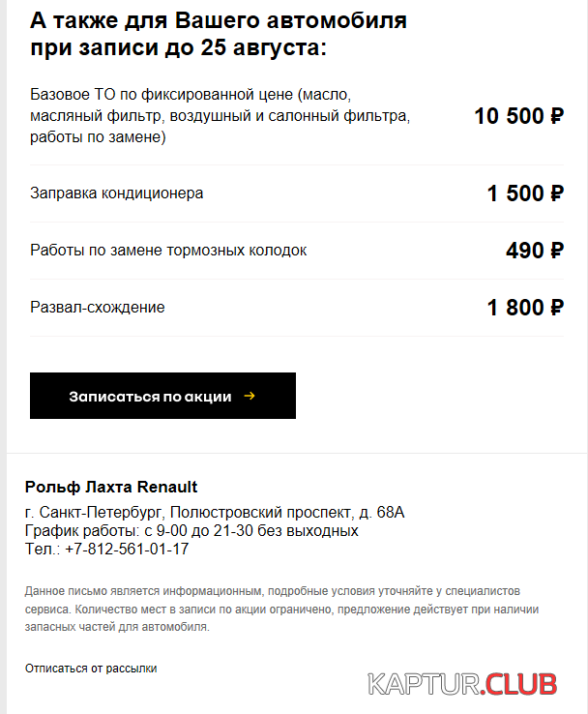
Task: Click the "Рольф Лахта Renault" dealer name
Action: pos(111,487)
